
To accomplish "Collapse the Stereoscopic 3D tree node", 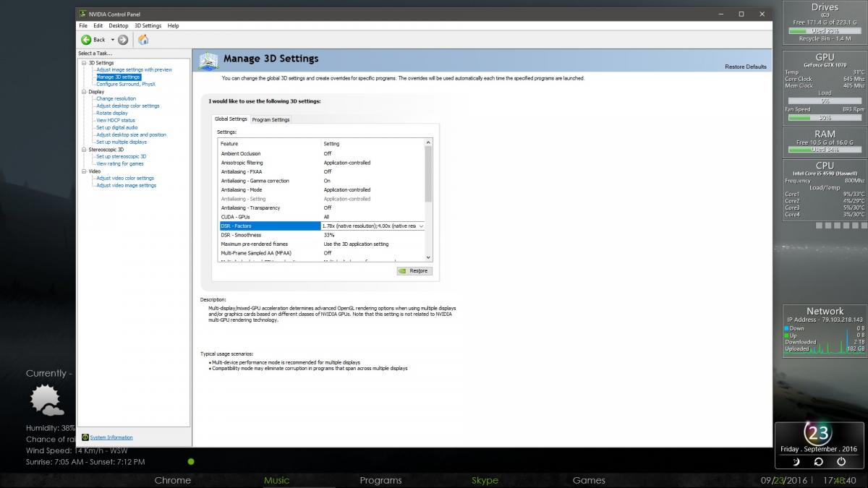I will pyautogui.click(x=84, y=149).
